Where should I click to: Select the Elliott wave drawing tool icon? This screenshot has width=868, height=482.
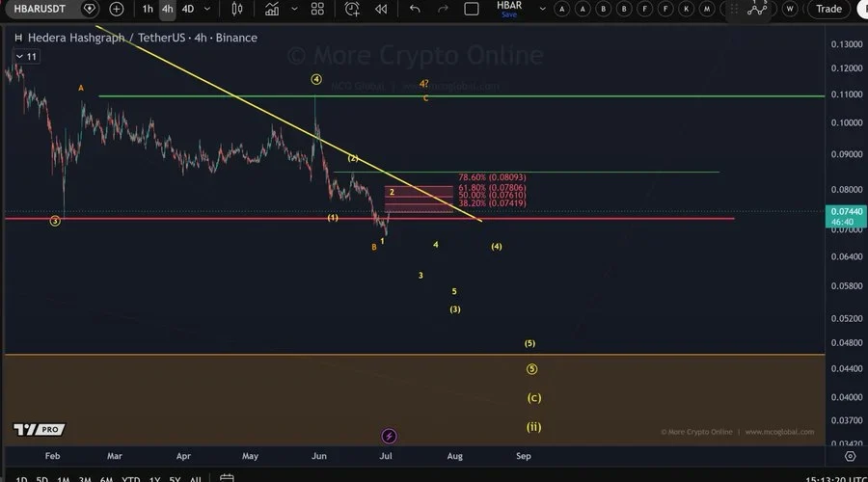[x=757, y=9]
